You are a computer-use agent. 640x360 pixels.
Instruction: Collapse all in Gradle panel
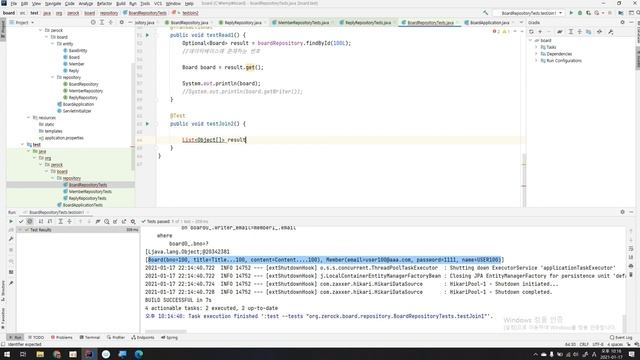click(x=580, y=31)
